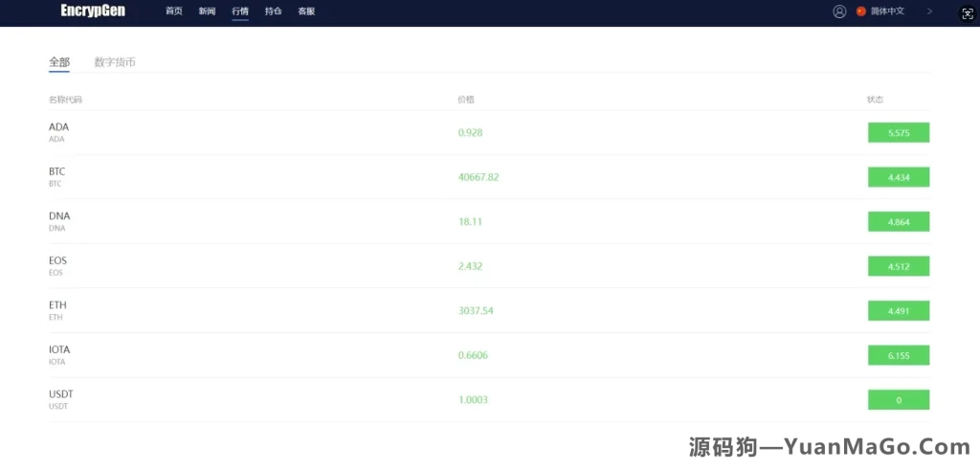Open the 简体中文 language selector
This screenshot has width=980, height=471.
[887, 11]
